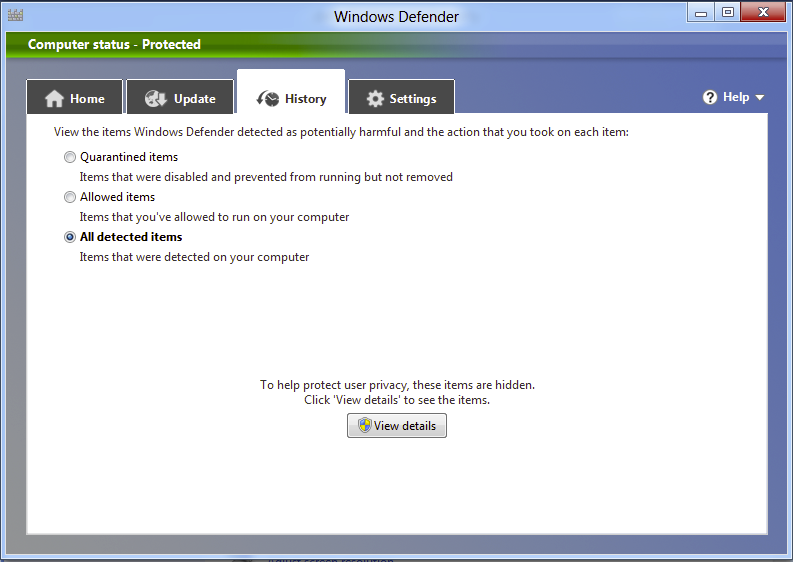Expand the Help dropdown arrow

point(760,97)
